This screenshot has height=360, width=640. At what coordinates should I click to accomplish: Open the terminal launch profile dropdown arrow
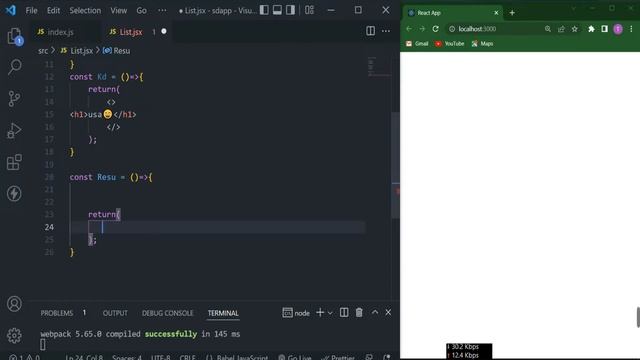click(330, 313)
